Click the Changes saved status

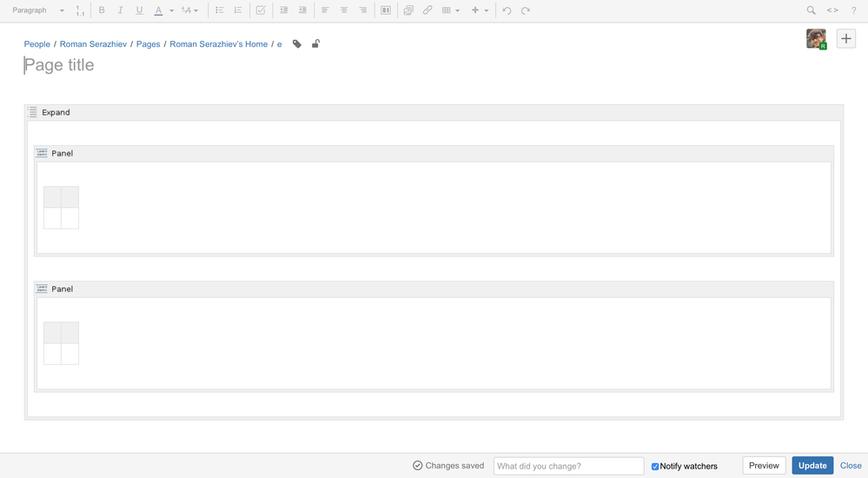(x=448, y=466)
